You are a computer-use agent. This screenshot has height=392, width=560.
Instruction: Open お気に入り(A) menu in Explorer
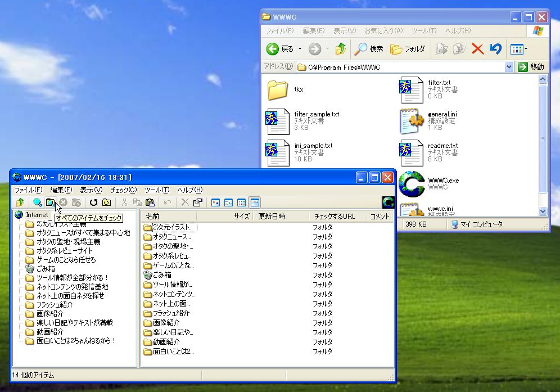click(383, 31)
